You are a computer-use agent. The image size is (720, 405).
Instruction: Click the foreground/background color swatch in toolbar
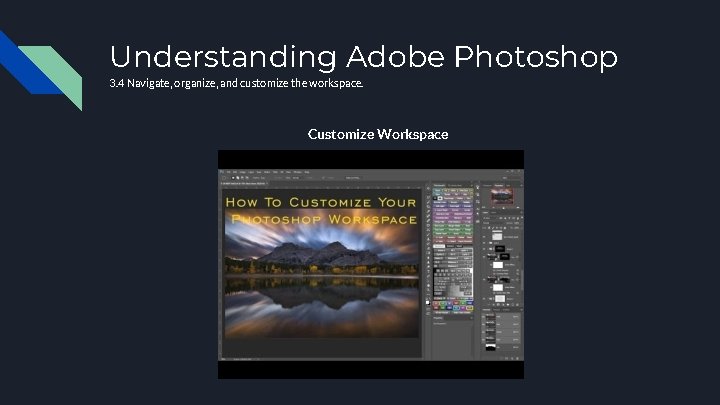(428, 303)
